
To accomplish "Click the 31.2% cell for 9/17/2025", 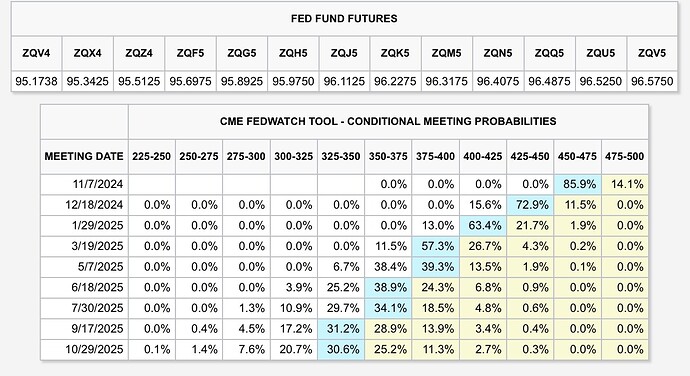I will point(341,329).
